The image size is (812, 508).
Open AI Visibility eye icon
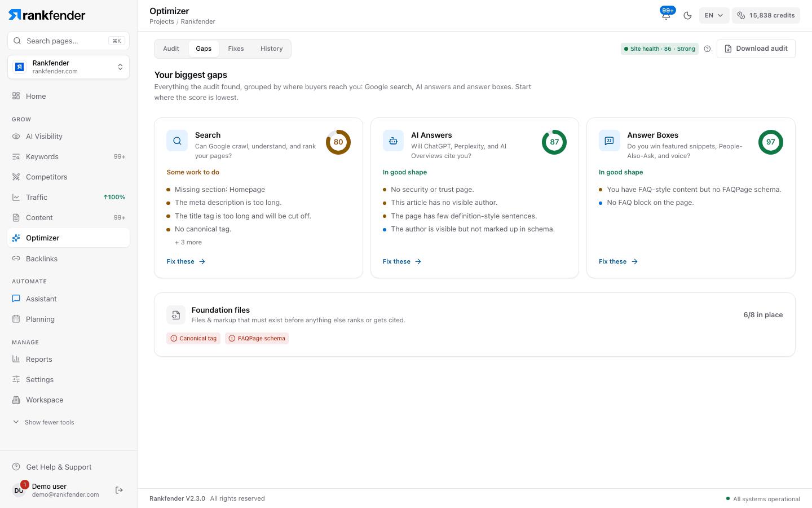[16, 136]
